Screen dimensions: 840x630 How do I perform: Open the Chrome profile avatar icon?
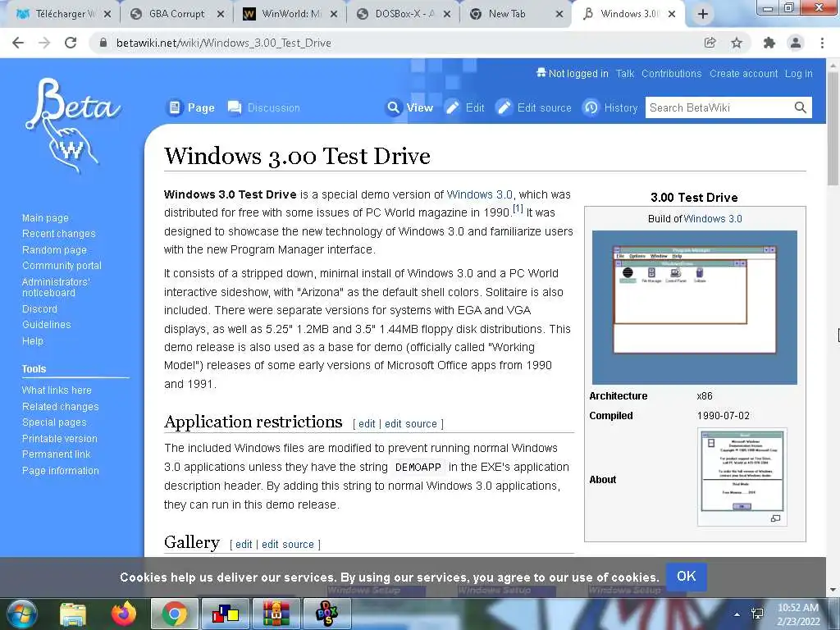click(x=796, y=43)
